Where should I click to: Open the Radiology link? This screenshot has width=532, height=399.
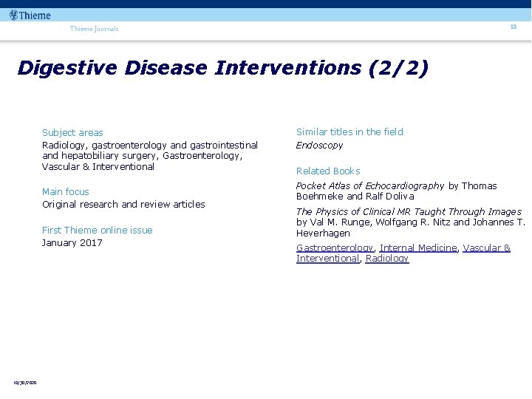(x=387, y=259)
